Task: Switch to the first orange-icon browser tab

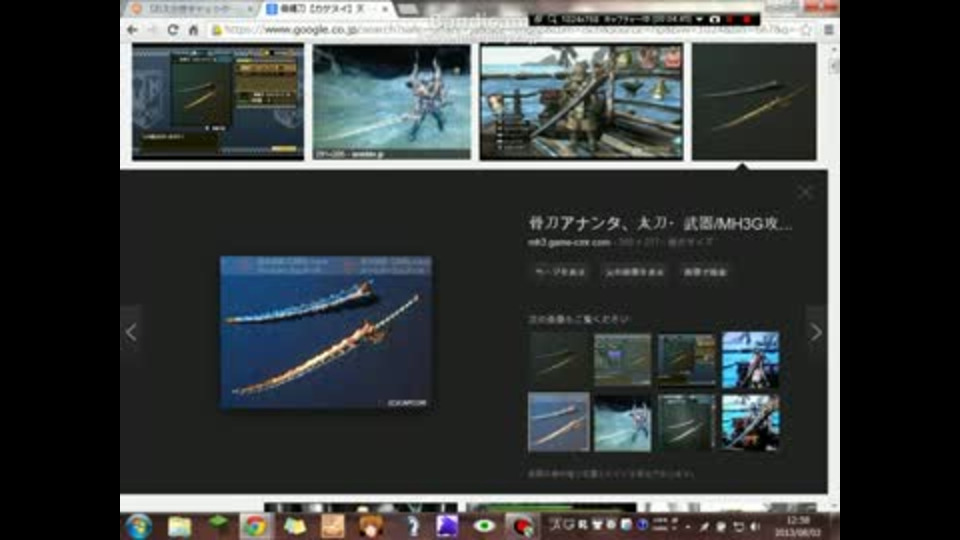Action: pyautogui.click(x=191, y=9)
